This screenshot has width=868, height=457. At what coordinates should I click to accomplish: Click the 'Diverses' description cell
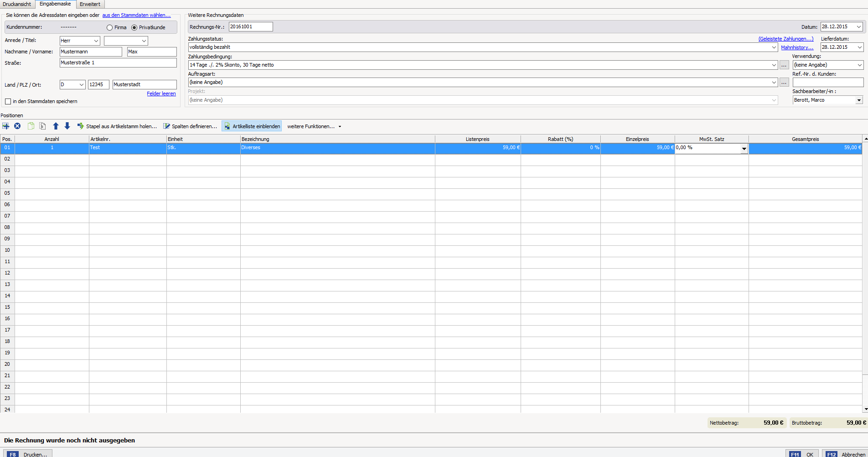pos(338,148)
